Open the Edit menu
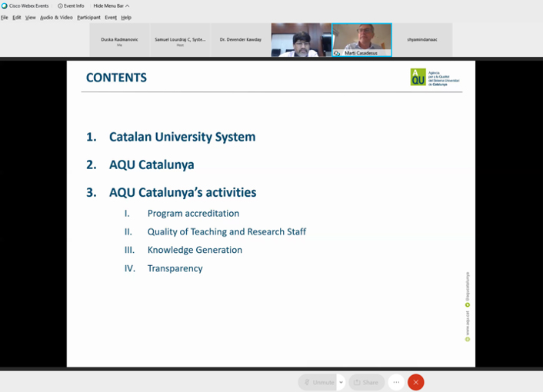 (17, 18)
